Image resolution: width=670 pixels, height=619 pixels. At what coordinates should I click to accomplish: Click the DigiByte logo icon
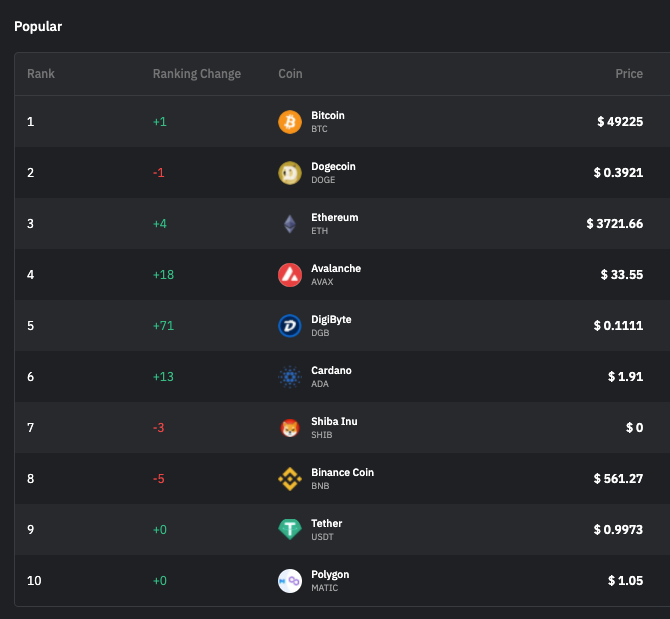coord(289,326)
